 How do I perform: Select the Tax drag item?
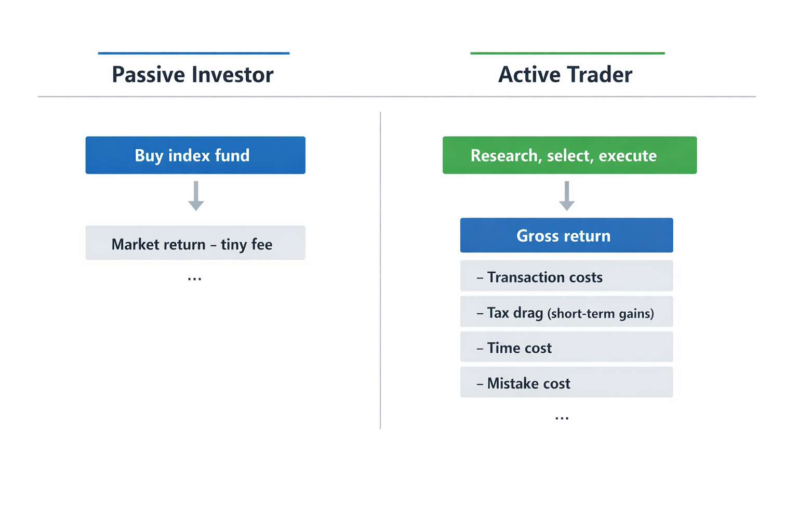tap(567, 312)
